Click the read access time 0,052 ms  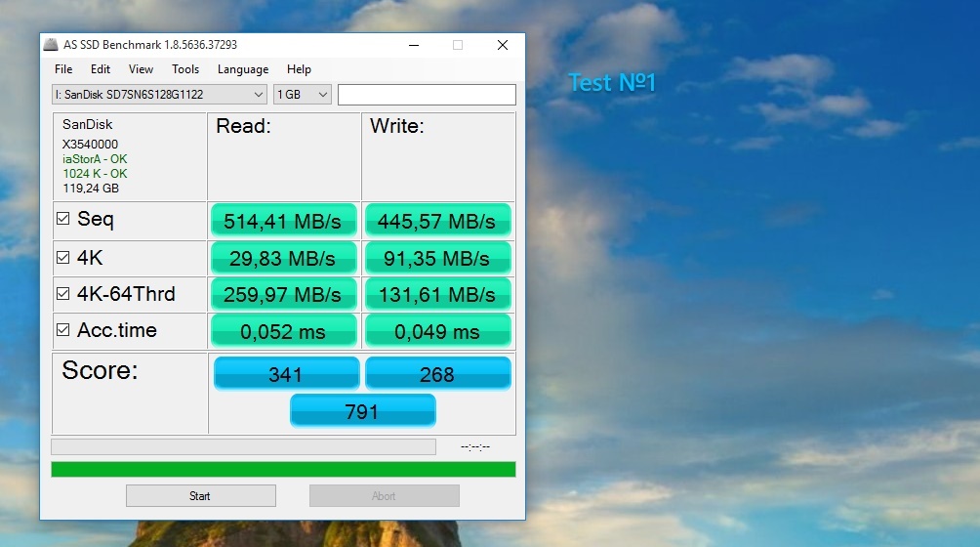click(284, 331)
